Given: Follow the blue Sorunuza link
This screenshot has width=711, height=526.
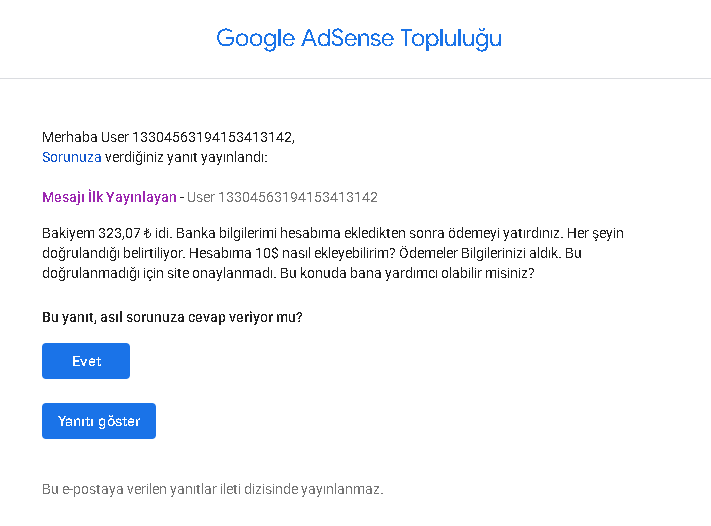Looking at the screenshot, I should point(72,157).
